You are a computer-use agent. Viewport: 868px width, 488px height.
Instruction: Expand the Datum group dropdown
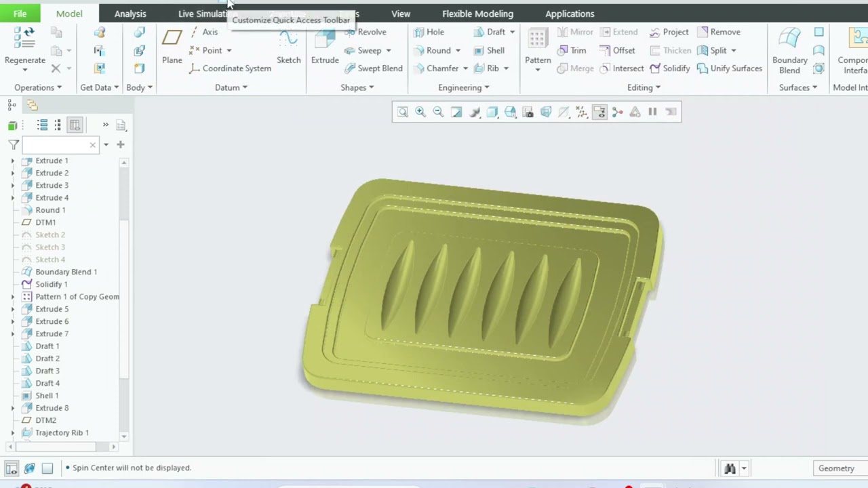tap(231, 87)
